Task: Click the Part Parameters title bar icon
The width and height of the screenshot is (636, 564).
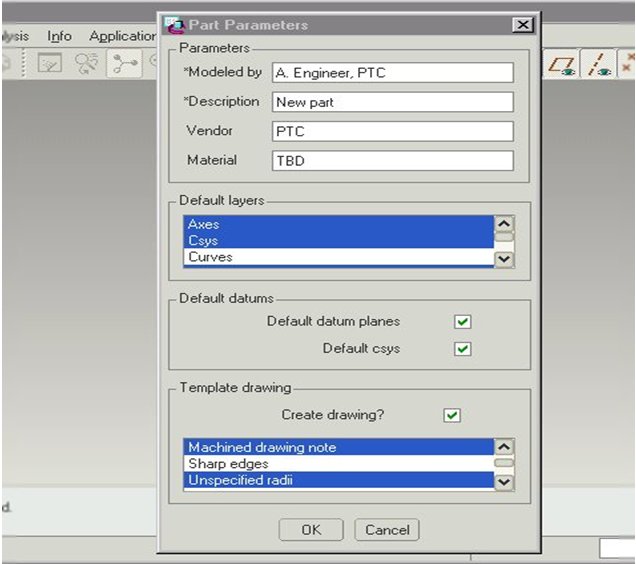Action: point(174,25)
